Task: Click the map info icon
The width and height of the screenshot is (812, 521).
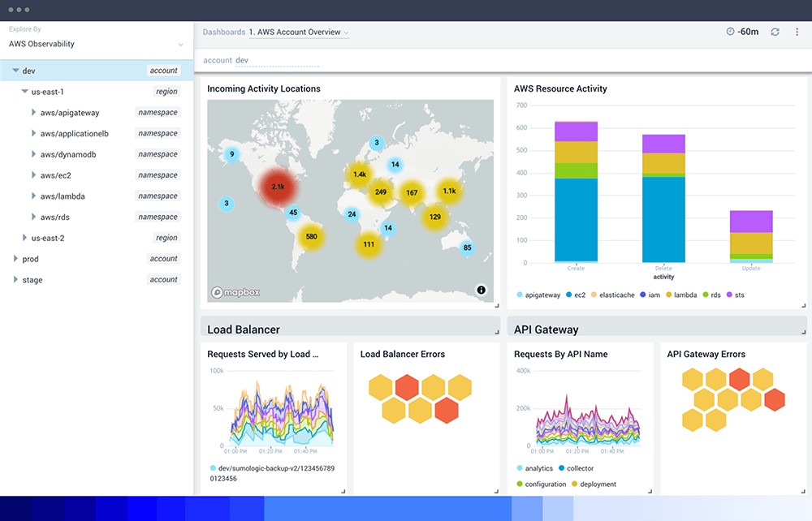Action: [481, 290]
